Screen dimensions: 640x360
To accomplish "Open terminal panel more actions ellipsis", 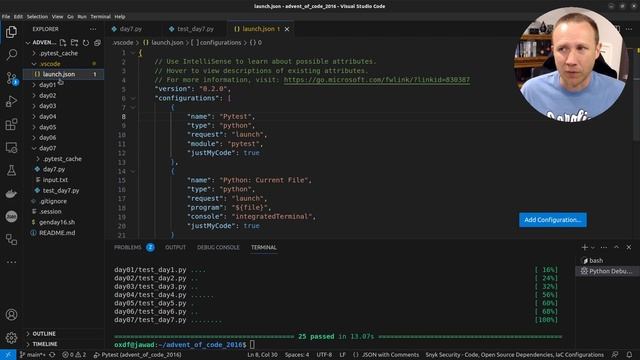I will (x=604, y=247).
